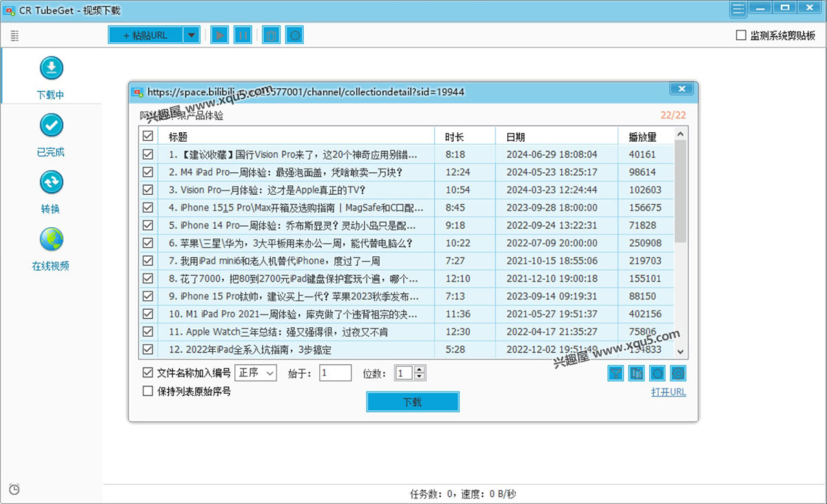Select the row titled 10. M1 iPad Pro 2021

coord(407,314)
